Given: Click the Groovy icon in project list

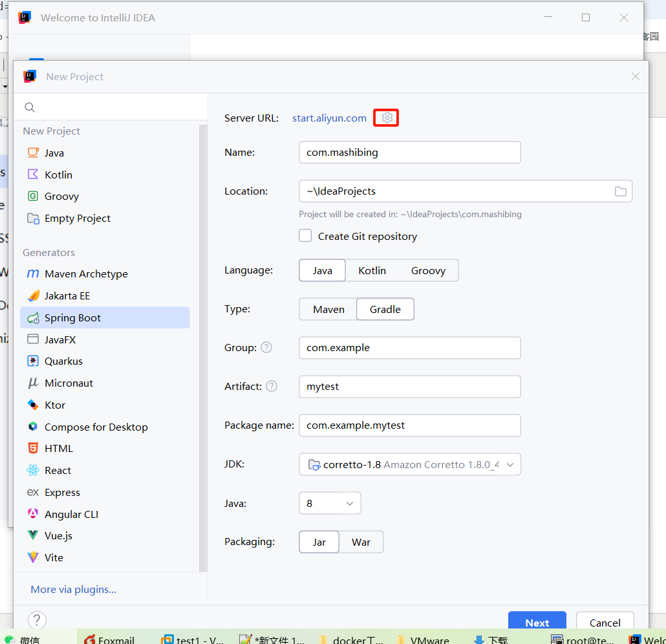Looking at the screenshot, I should [33, 196].
